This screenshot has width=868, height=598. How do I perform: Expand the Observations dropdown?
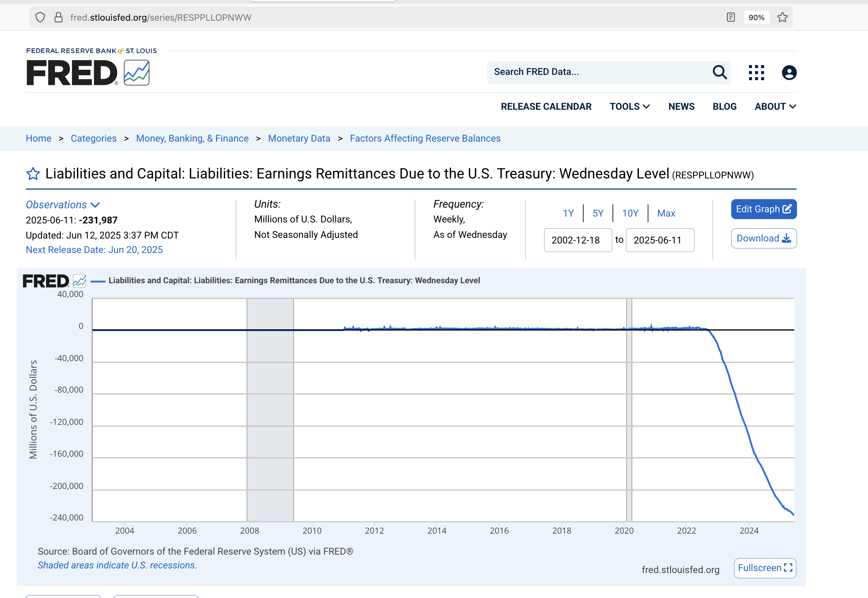[62, 205]
